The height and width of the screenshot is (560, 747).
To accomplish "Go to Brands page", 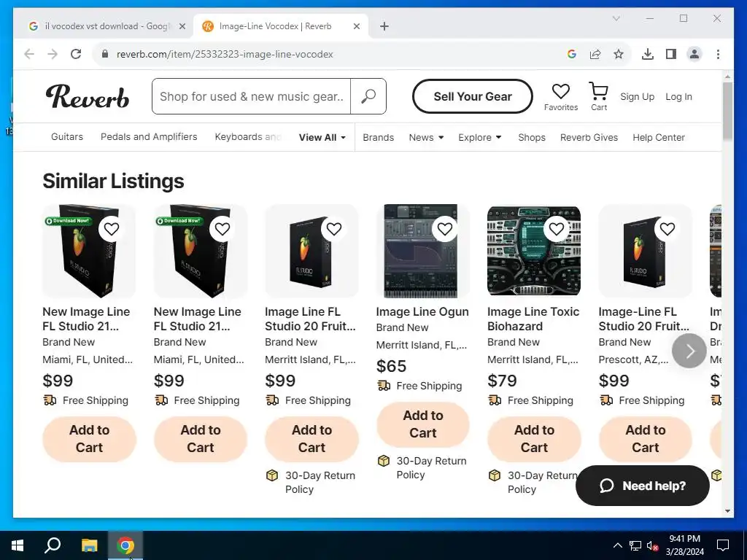I will (x=379, y=137).
